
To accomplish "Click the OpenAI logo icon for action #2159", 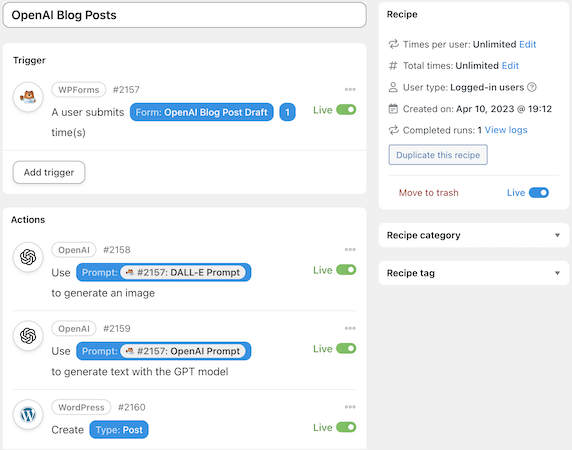I will [x=28, y=336].
